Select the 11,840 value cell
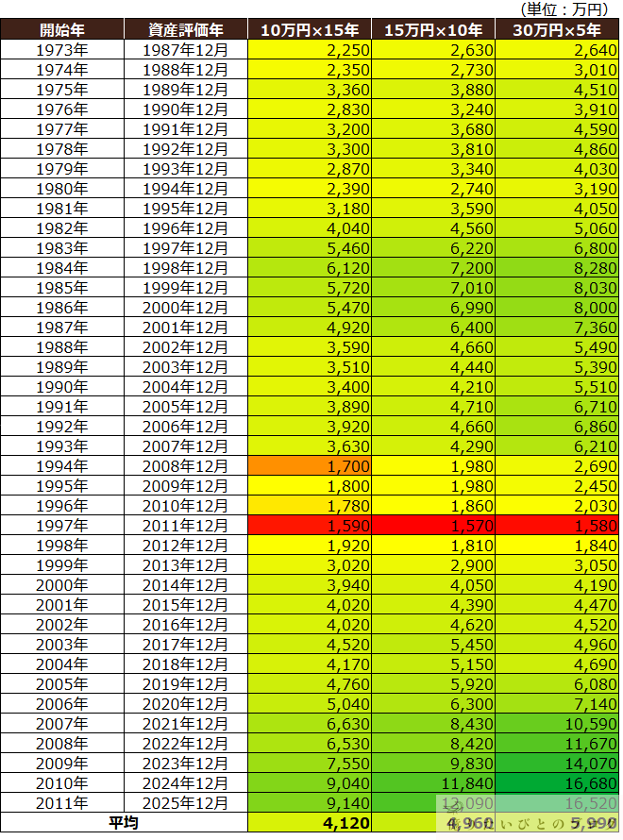This screenshot has width=623, height=840. pyautogui.click(x=433, y=782)
